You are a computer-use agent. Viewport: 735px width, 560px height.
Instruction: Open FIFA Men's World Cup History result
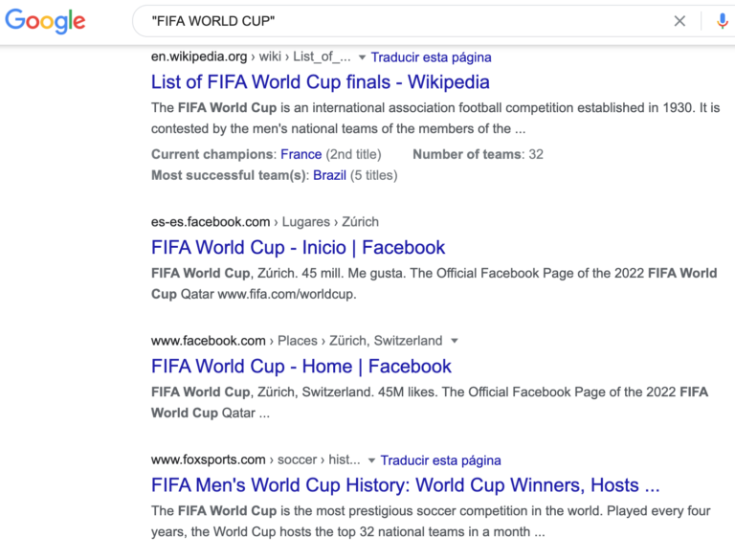coord(406,485)
